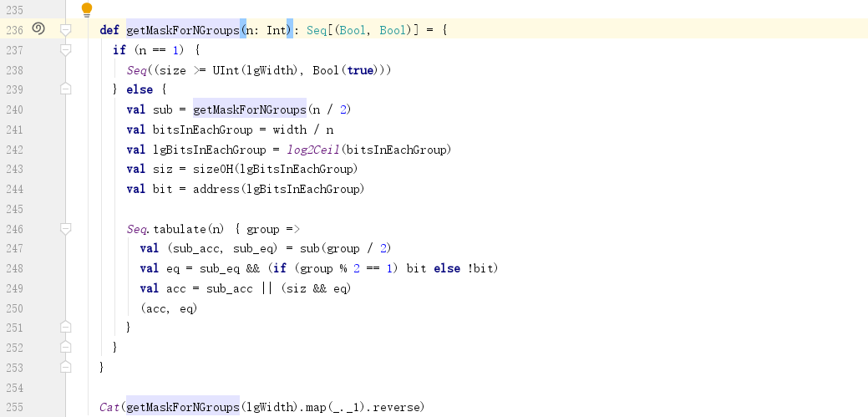Click the recursive call gutter icon

(38, 29)
